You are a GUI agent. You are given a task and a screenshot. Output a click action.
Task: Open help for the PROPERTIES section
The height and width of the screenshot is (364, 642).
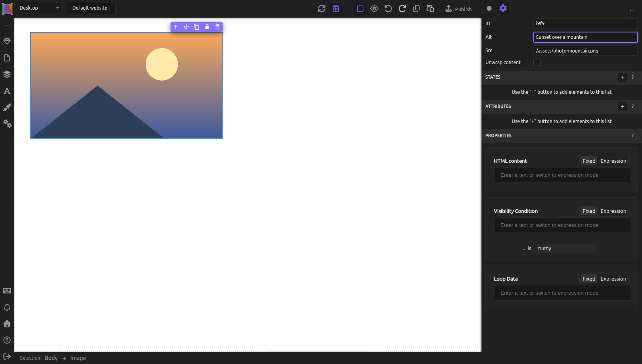[x=633, y=136]
